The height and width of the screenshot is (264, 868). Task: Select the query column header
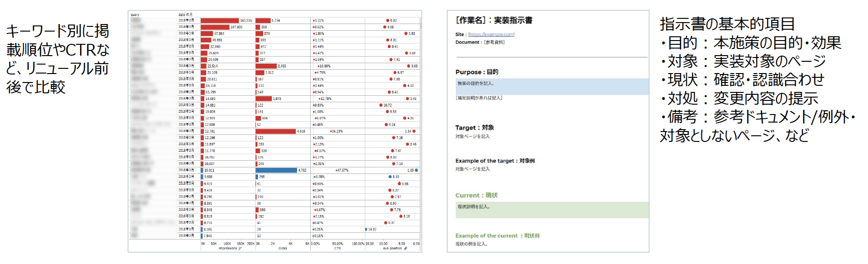[135, 15]
